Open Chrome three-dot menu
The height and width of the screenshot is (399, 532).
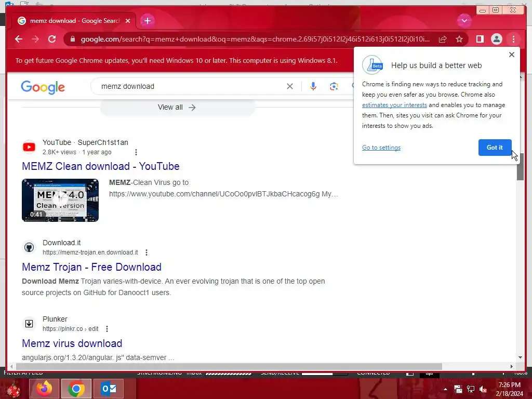point(513,39)
